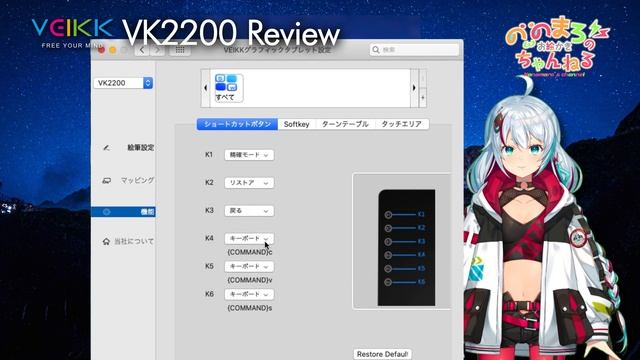Click the Restore Default button
The image size is (640, 360).
coord(382,354)
